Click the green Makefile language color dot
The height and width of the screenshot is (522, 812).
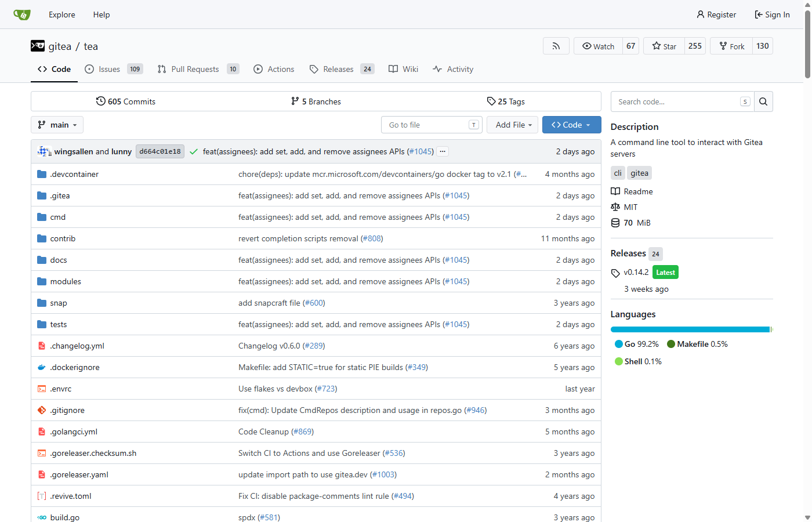point(671,344)
